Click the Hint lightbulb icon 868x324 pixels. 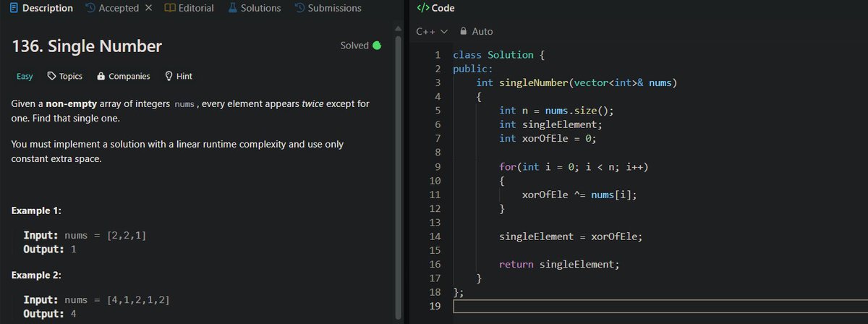[169, 76]
